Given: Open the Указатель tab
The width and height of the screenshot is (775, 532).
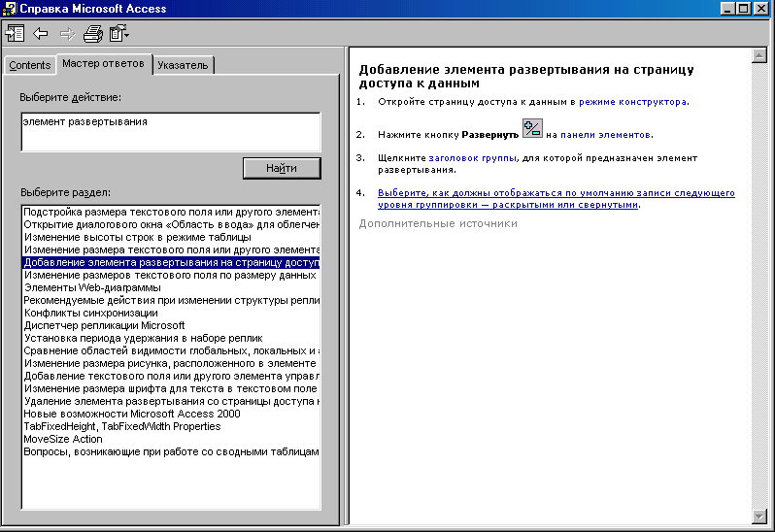Looking at the screenshot, I should coord(183,65).
